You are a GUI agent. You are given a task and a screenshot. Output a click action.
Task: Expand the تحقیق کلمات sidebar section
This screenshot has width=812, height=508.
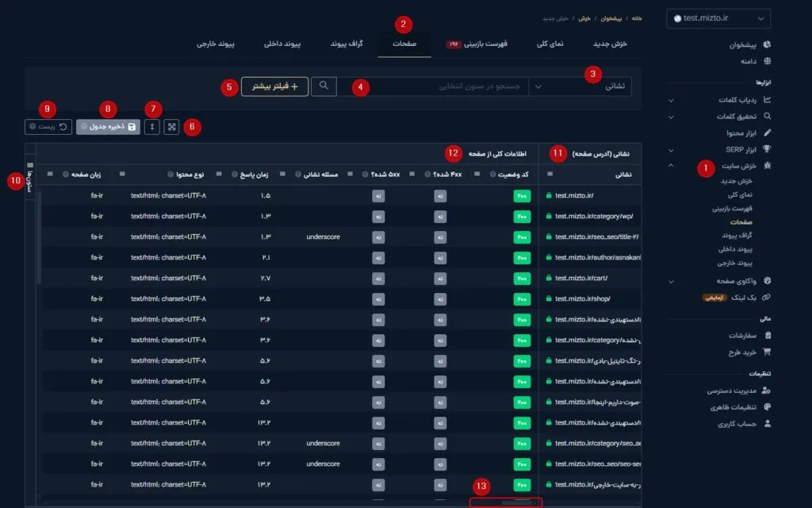pos(671,117)
